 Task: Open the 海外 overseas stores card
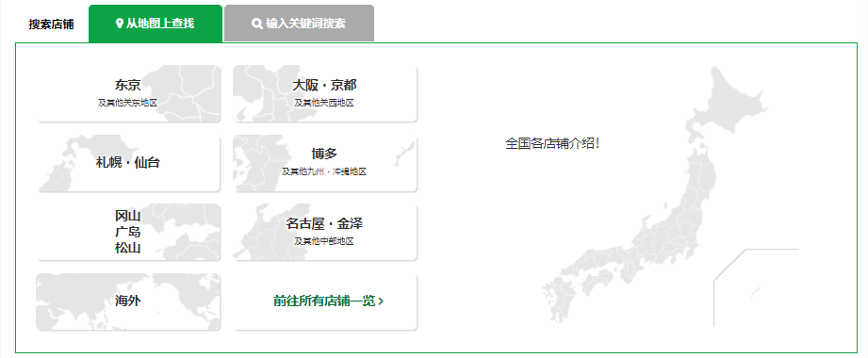[x=128, y=301]
